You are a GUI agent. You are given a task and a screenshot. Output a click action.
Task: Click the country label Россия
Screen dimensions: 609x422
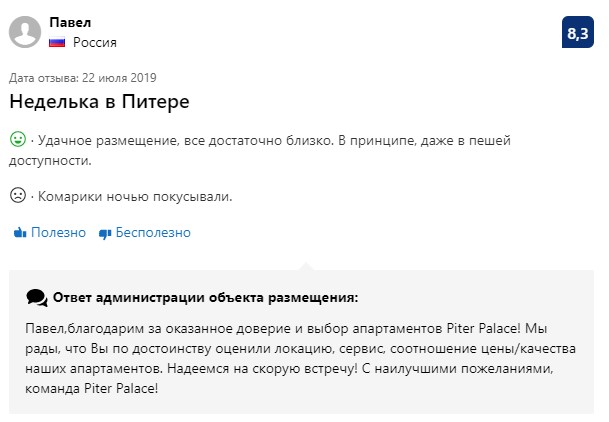point(95,42)
